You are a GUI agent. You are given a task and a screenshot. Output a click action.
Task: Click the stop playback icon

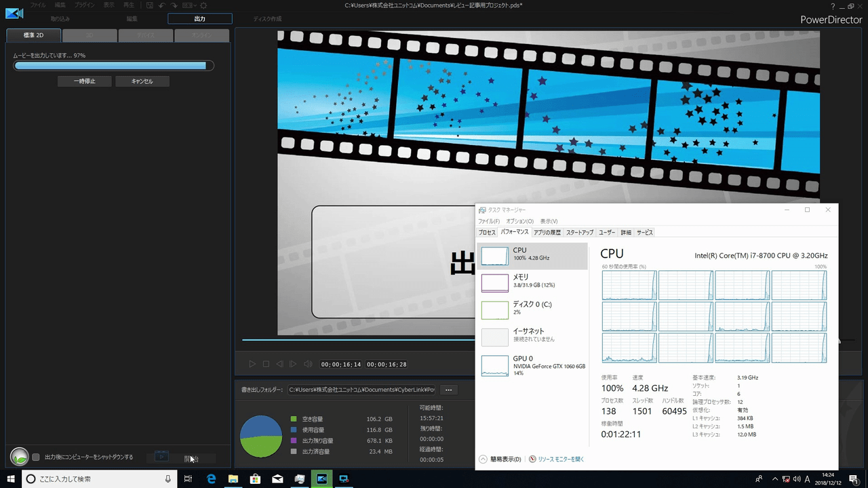click(266, 365)
